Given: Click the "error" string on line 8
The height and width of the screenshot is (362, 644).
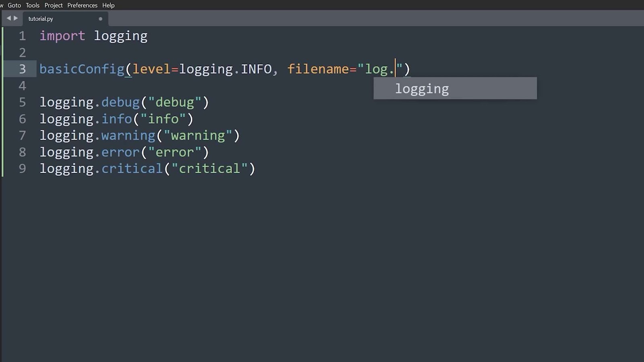Looking at the screenshot, I should pyautogui.click(x=175, y=152).
